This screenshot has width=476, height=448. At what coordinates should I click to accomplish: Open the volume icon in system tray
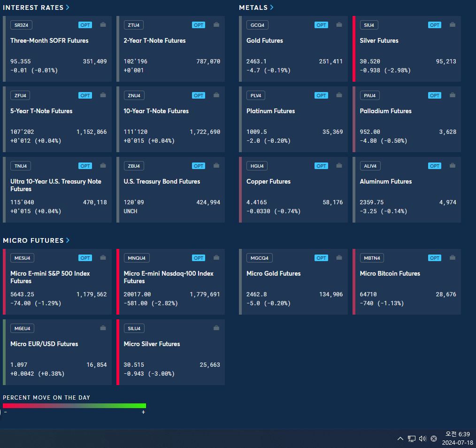(x=422, y=439)
